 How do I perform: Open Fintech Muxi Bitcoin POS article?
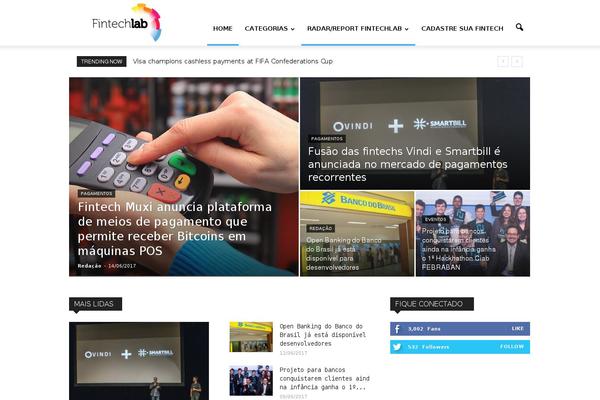tap(175, 229)
